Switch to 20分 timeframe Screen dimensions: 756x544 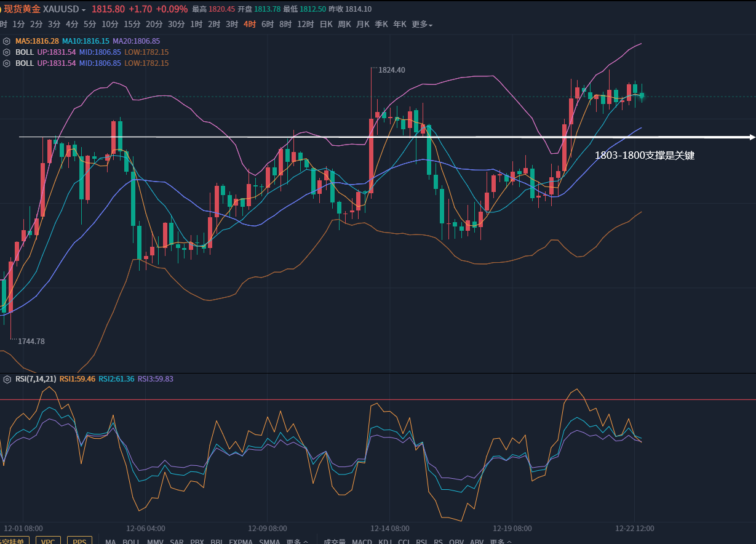(x=154, y=25)
